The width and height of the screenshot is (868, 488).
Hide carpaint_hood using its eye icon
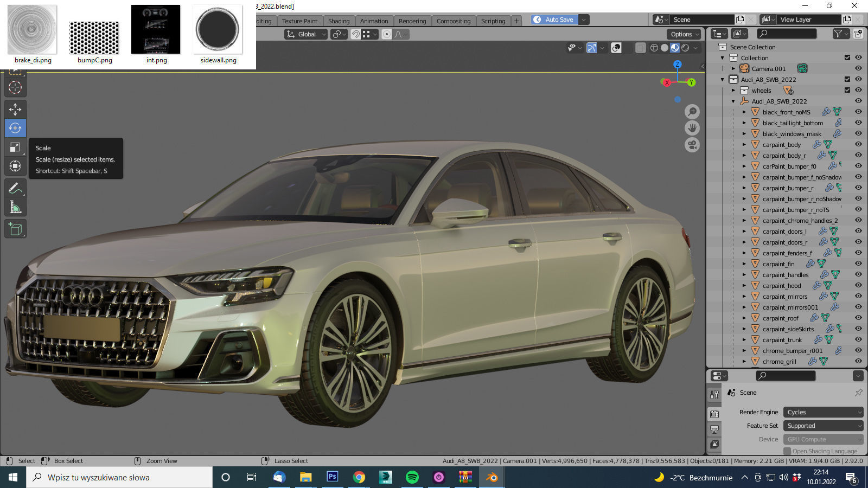click(x=858, y=285)
